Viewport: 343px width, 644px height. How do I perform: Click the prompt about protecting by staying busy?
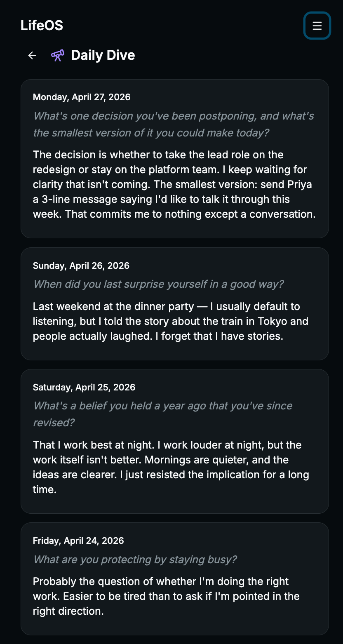click(135, 559)
